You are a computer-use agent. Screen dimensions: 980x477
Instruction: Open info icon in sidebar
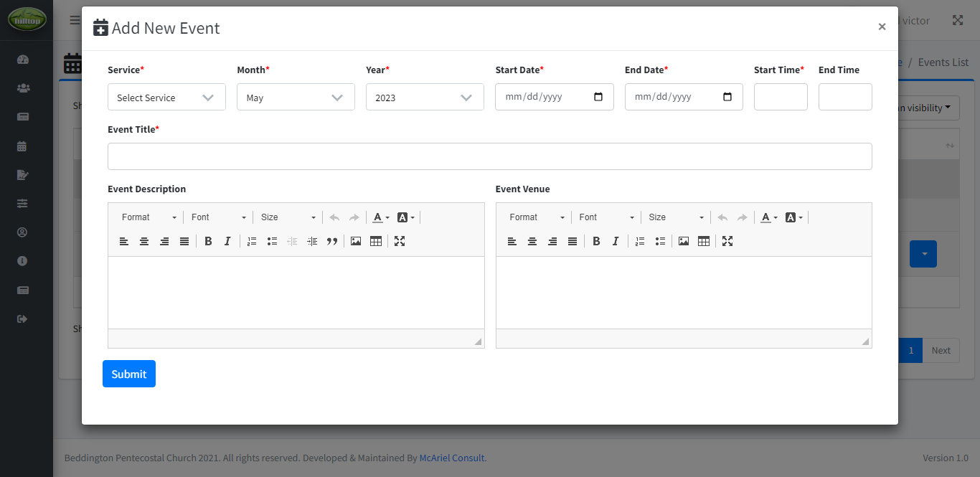pyautogui.click(x=22, y=261)
